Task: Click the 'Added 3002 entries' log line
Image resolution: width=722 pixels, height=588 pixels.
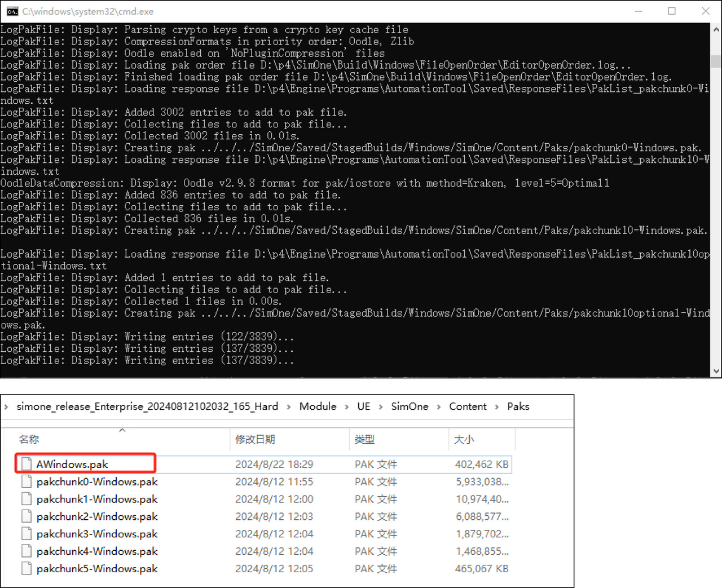Action: [174, 112]
